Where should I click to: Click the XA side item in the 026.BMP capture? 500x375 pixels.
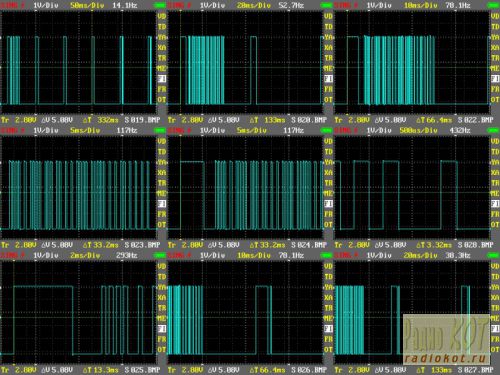[x=328, y=297]
